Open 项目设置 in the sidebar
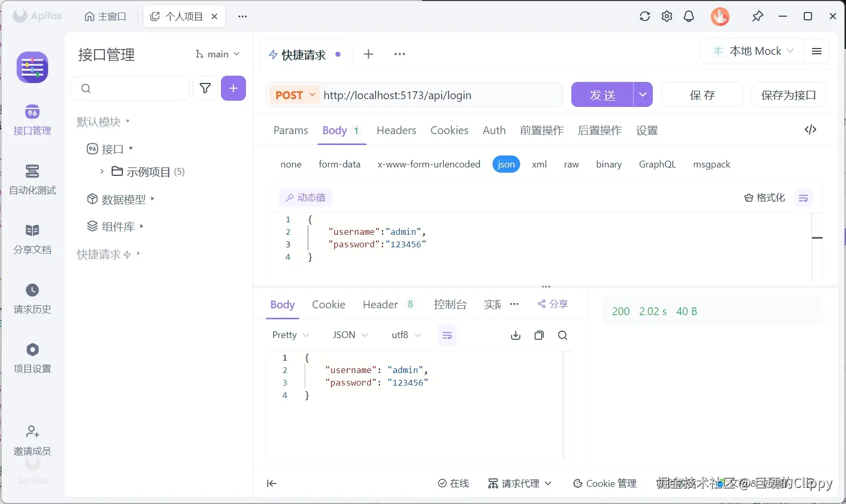846x504 pixels. pos(32,357)
